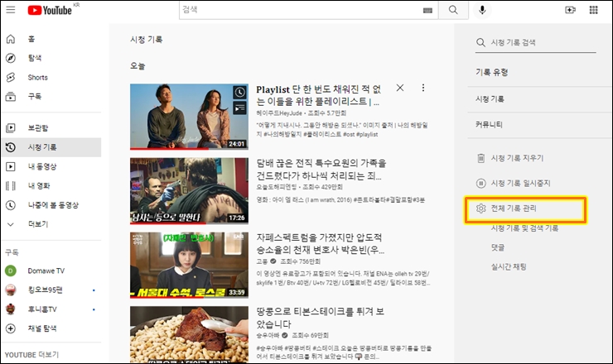This screenshot has height=364, width=613.
Task: Click the gear icon for 전체 기록 관리
Action: coord(480,208)
